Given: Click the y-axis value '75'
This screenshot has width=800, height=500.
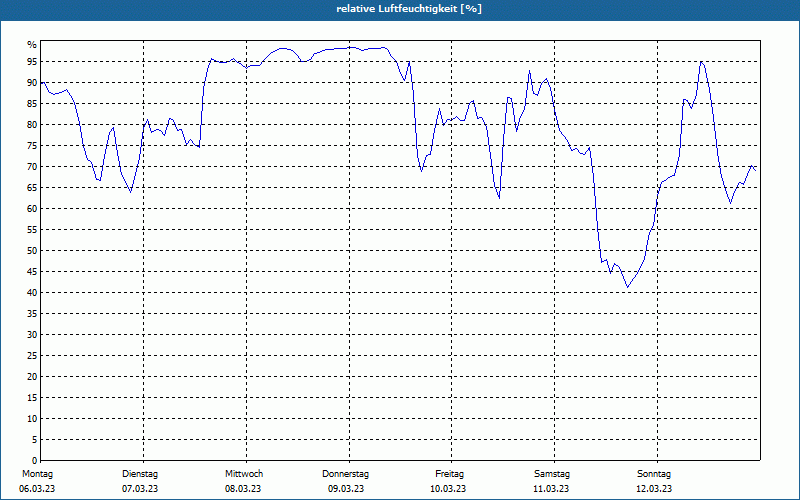Looking at the screenshot, I should [32, 145].
